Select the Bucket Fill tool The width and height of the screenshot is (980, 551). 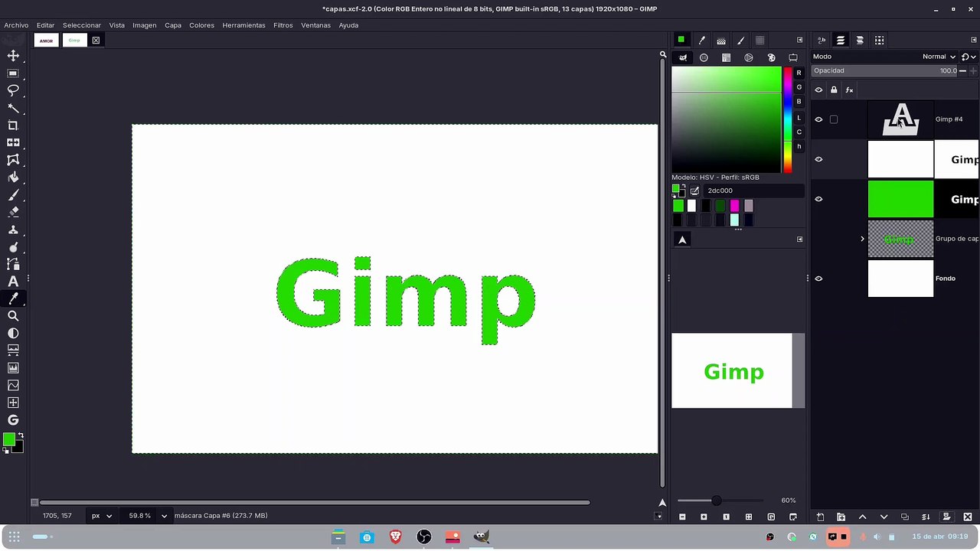point(13,178)
